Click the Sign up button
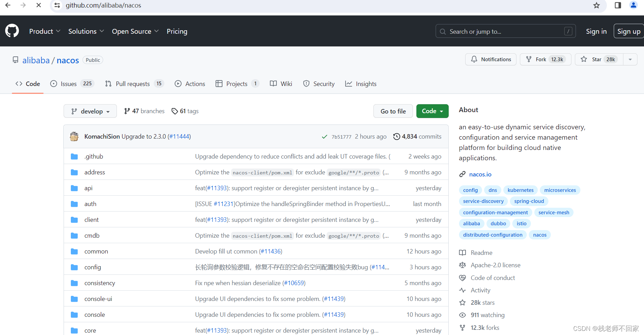This screenshot has width=644, height=335. click(629, 31)
